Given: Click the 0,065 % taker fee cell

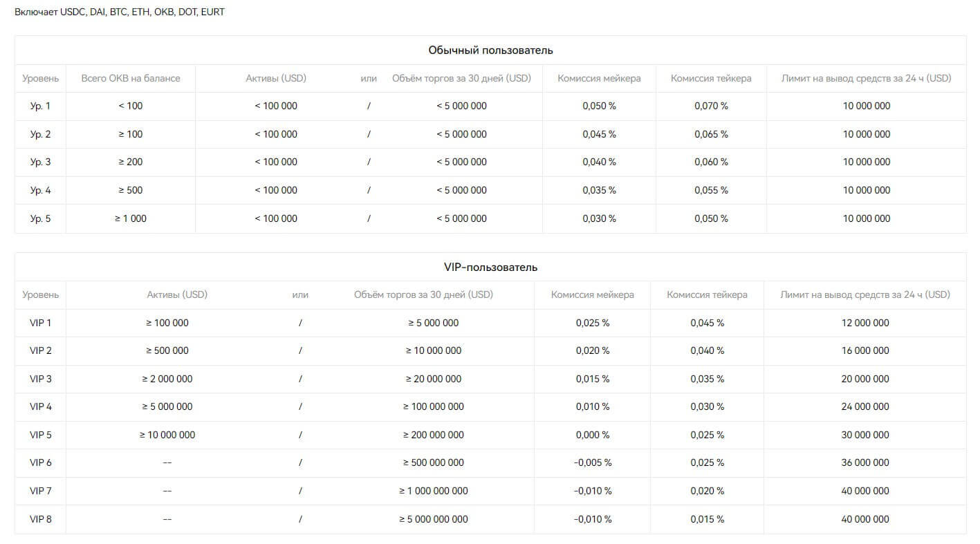Looking at the screenshot, I should point(711,134).
